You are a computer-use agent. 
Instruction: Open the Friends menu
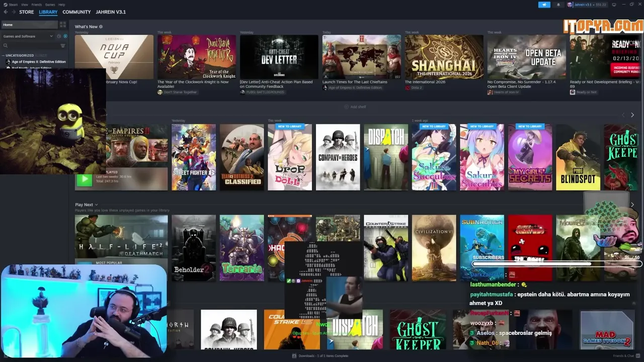click(37, 5)
